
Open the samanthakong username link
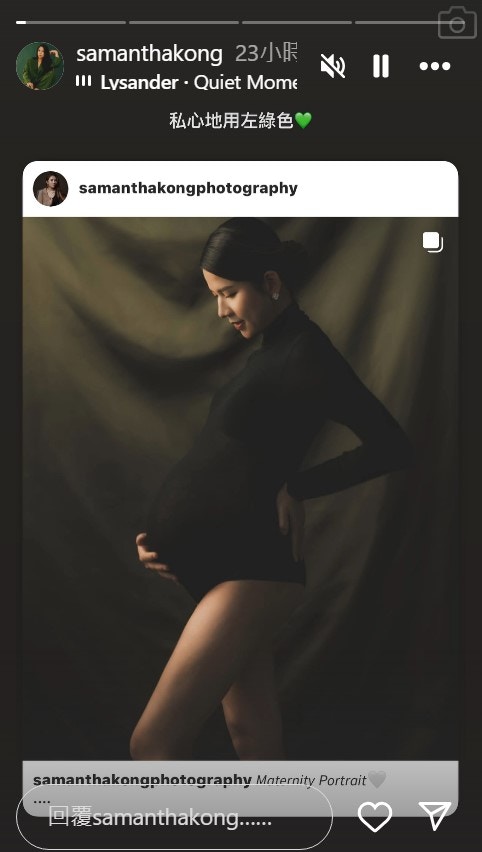(x=149, y=54)
